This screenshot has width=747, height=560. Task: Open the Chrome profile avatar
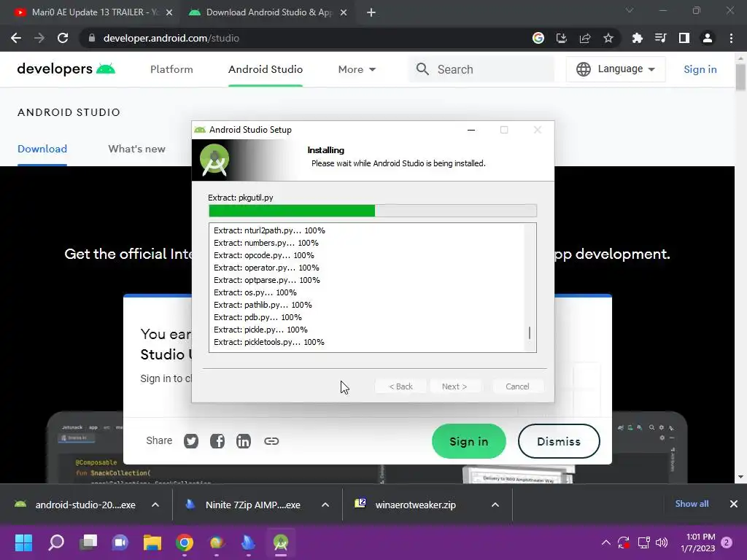708,38
